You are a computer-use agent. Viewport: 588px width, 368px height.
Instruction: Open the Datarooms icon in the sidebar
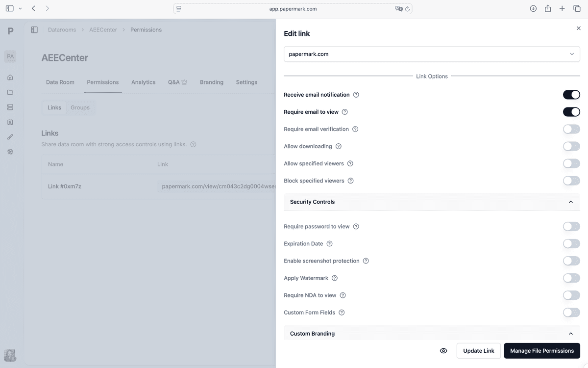coord(10,107)
